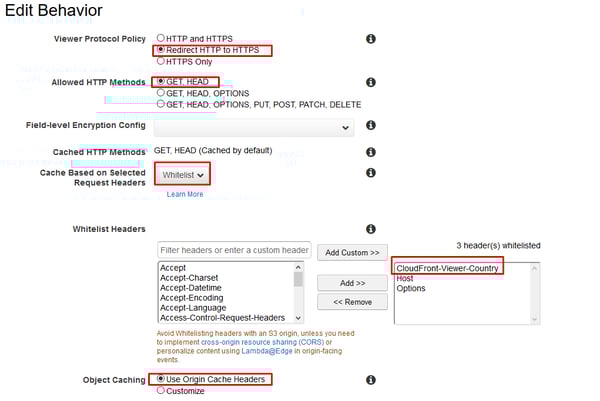Click the Add >> button

352,283
